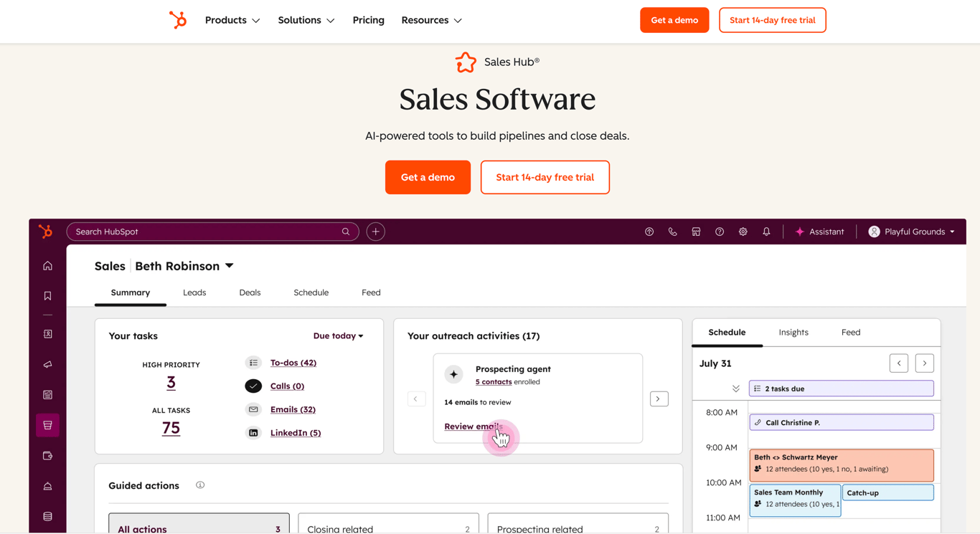Open the Assistant button
This screenshot has width=980, height=534.
tap(819, 232)
